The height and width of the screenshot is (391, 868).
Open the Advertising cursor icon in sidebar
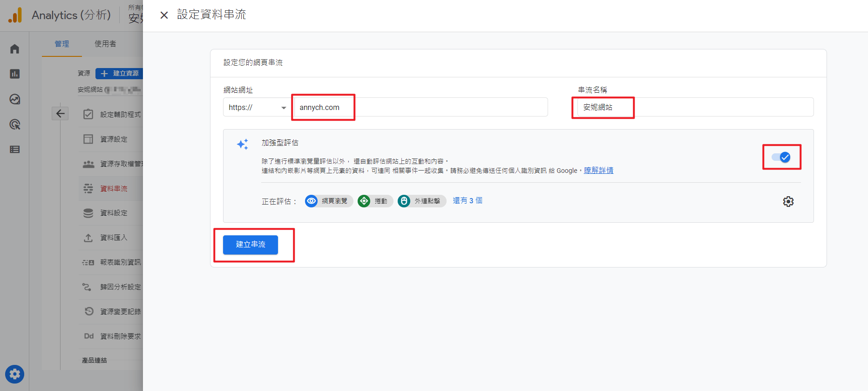tap(15, 124)
